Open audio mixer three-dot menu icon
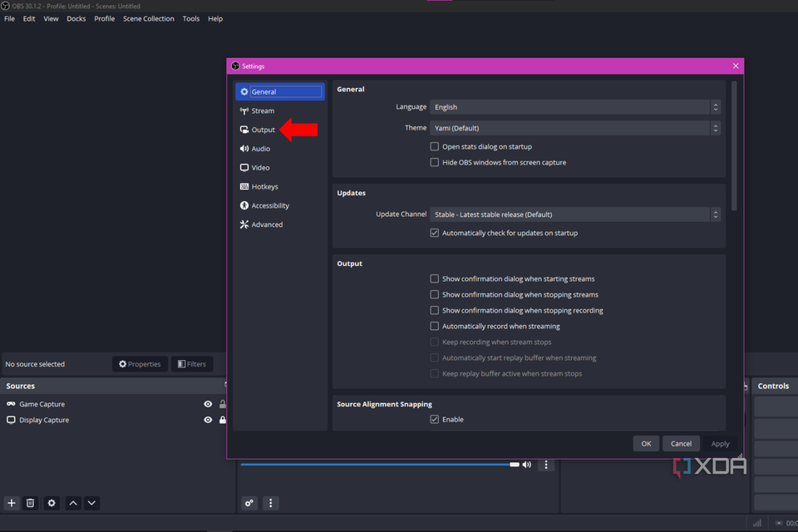 coord(270,503)
